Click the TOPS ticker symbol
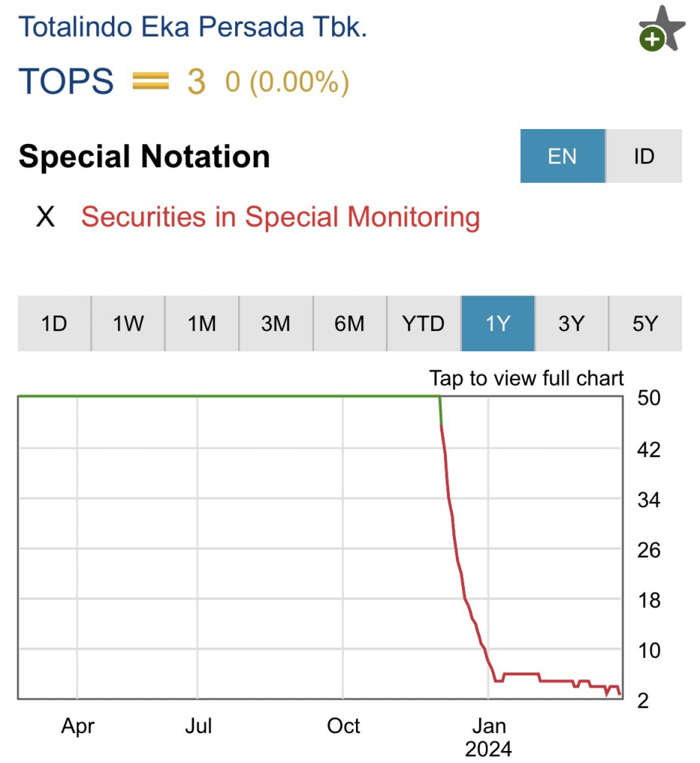 [66, 81]
